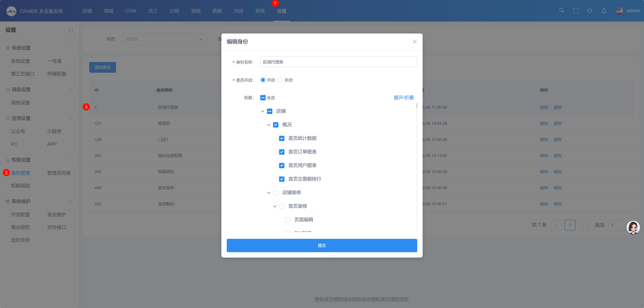Click the 系统维护 tools icon
The width and height of the screenshot is (644, 308).
click(x=8, y=201)
